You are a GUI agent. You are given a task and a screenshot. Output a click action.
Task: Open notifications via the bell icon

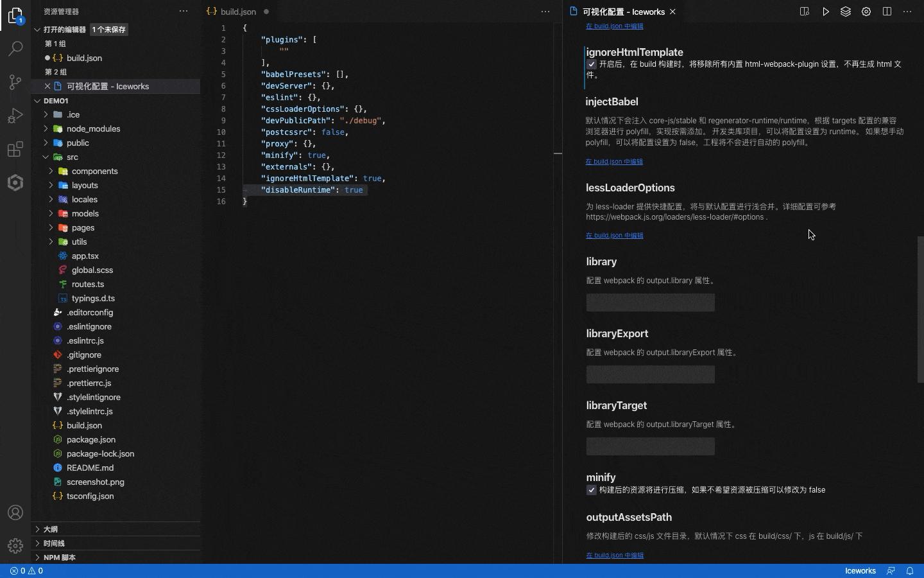[x=911, y=571]
